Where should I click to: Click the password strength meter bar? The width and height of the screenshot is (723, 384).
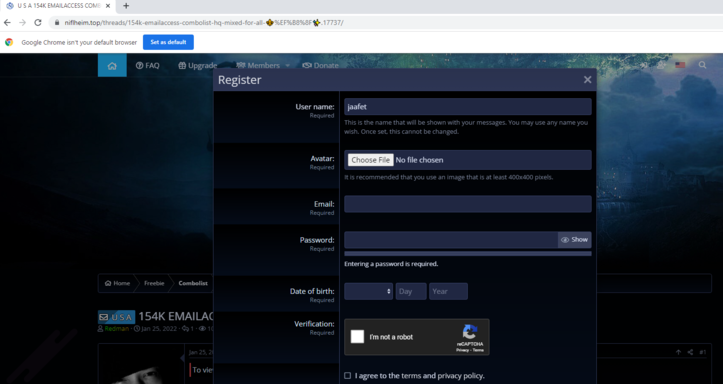pyautogui.click(x=468, y=253)
